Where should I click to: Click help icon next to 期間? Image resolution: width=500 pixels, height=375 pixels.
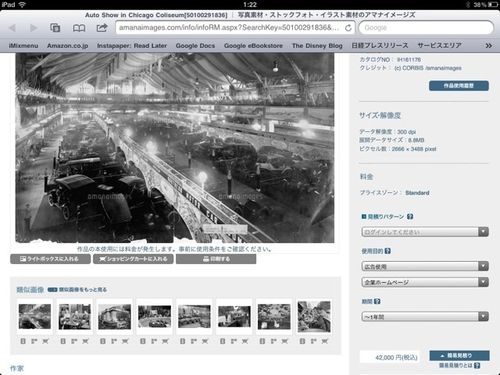pos(377,301)
